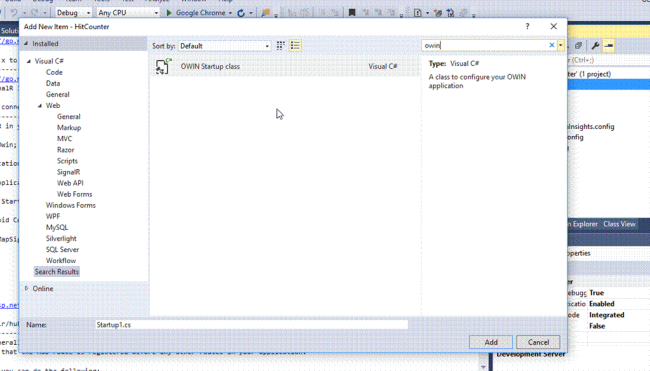Select the SQL Server category
650x371 pixels.
tap(62, 250)
